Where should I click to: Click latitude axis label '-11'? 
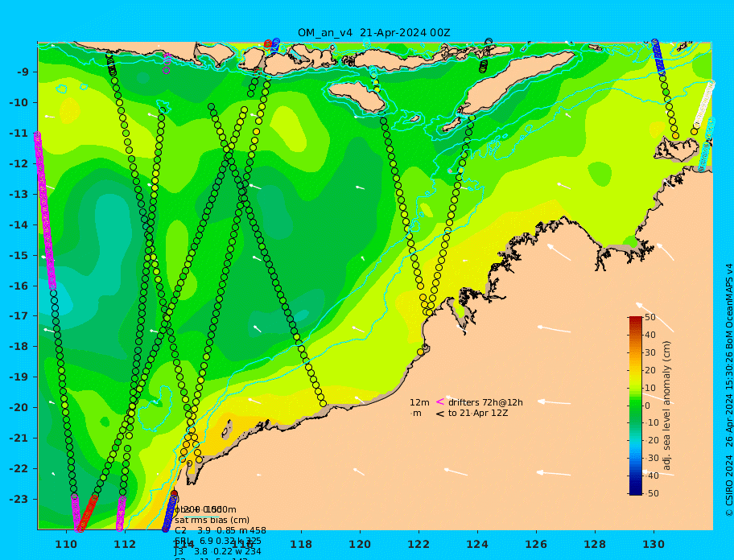19,134
